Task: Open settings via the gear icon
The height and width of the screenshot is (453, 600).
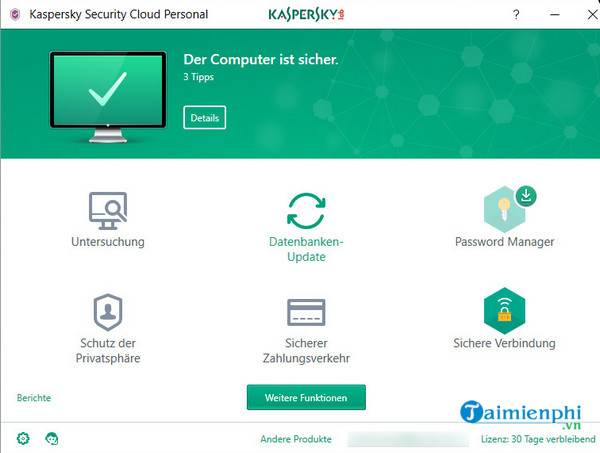Action: click(23, 438)
